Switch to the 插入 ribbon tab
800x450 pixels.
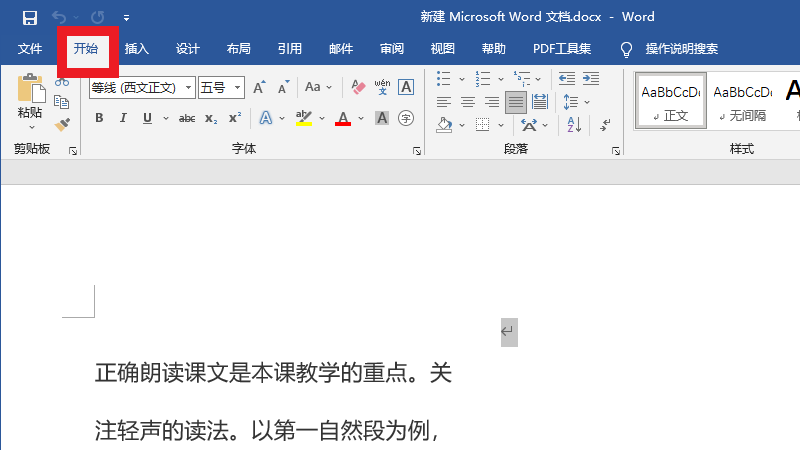coord(137,48)
